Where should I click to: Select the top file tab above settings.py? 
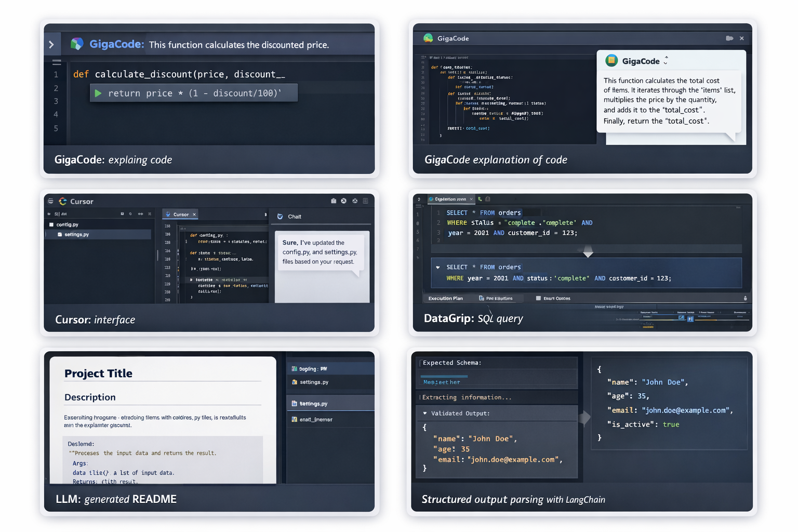(x=330, y=369)
